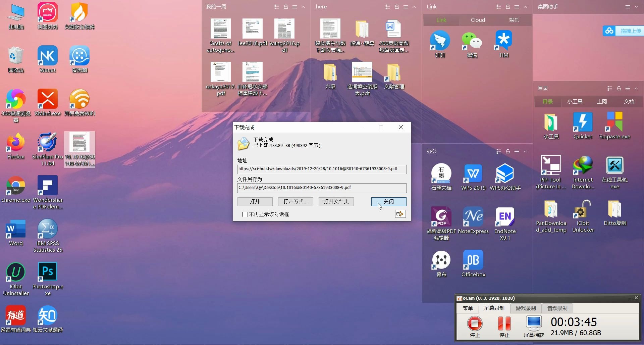Check 不再显示该对话框 checkbox
644x345 pixels.
pos(245,214)
